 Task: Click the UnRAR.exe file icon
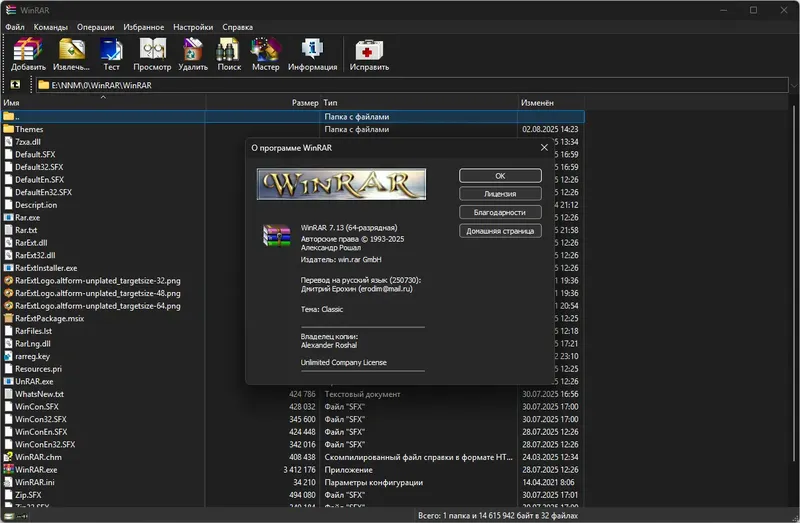(8, 381)
